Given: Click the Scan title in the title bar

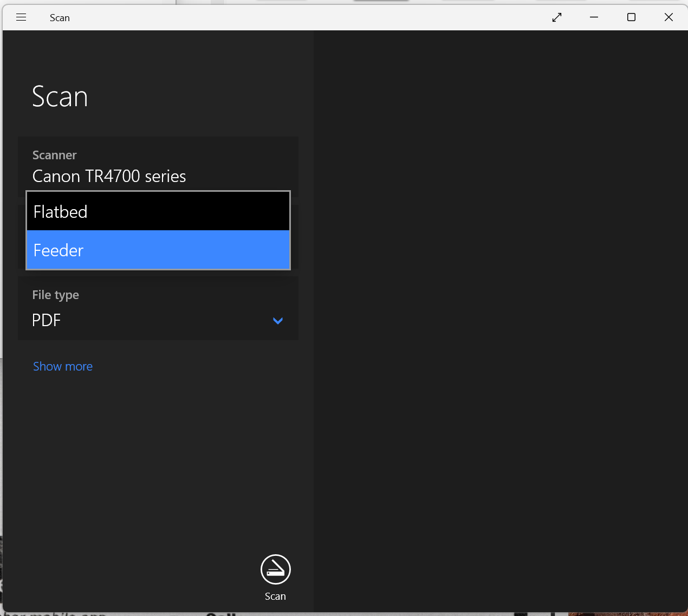Looking at the screenshot, I should coord(60,17).
